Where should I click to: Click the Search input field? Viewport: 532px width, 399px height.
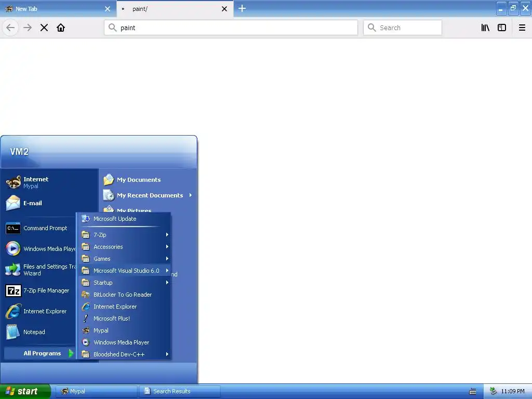tap(403, 28)
